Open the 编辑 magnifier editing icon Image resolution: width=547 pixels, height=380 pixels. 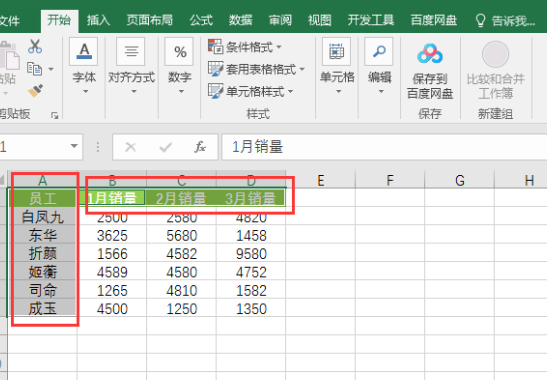point(379,52)
